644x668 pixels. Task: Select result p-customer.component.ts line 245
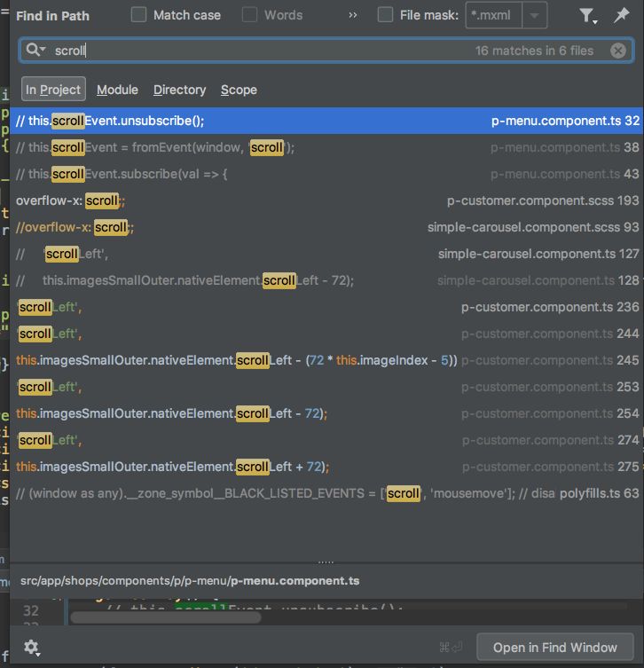[x=326, y=360]
